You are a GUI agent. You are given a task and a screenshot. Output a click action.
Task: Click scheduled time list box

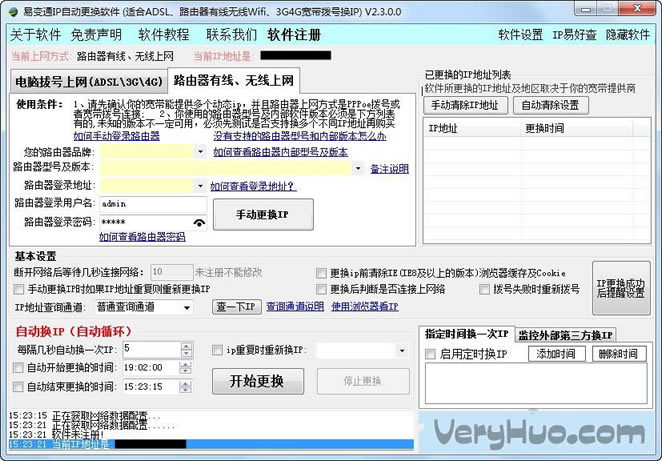[x=536, y=384]
